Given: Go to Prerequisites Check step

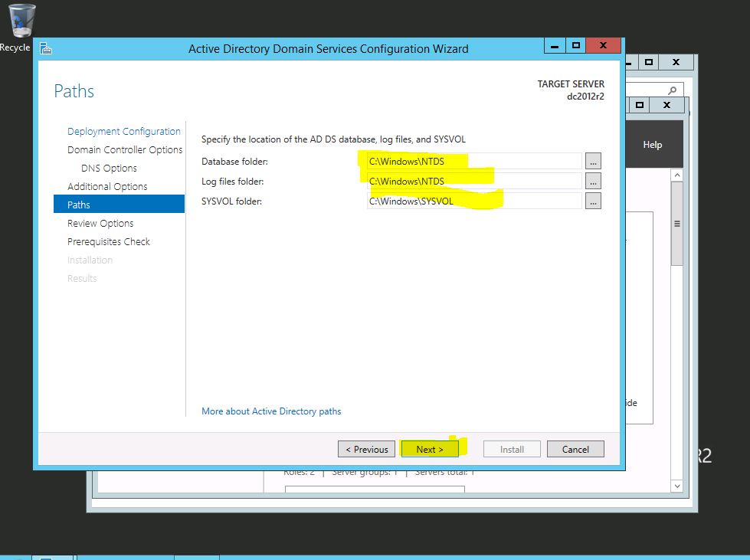Looking at the screenshot, I should [x=109, y=242].
